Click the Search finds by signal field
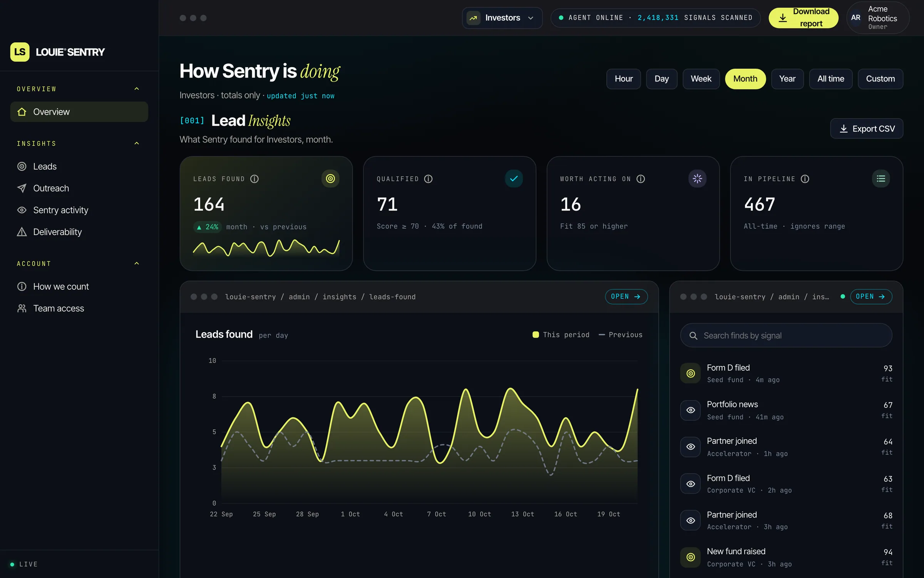 786,336
